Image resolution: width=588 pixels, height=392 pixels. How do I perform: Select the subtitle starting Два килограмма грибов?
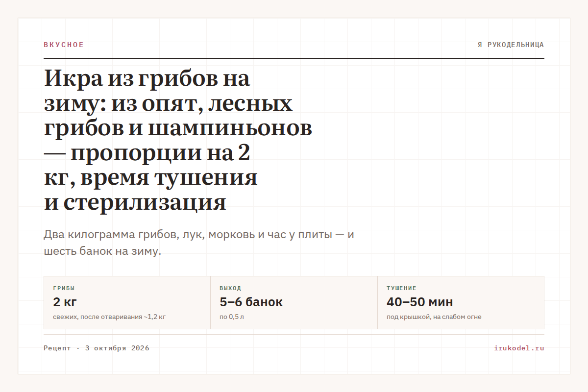(199, 243)
